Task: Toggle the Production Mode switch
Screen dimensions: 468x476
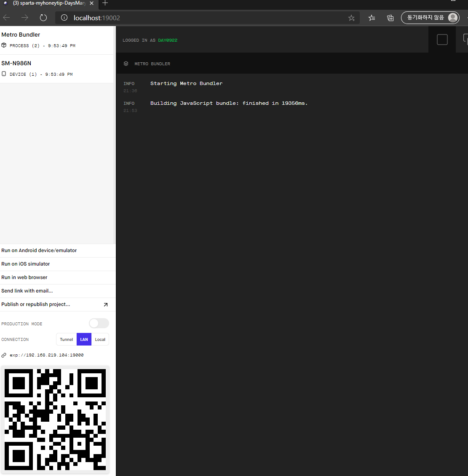Action: coord(99,323)
